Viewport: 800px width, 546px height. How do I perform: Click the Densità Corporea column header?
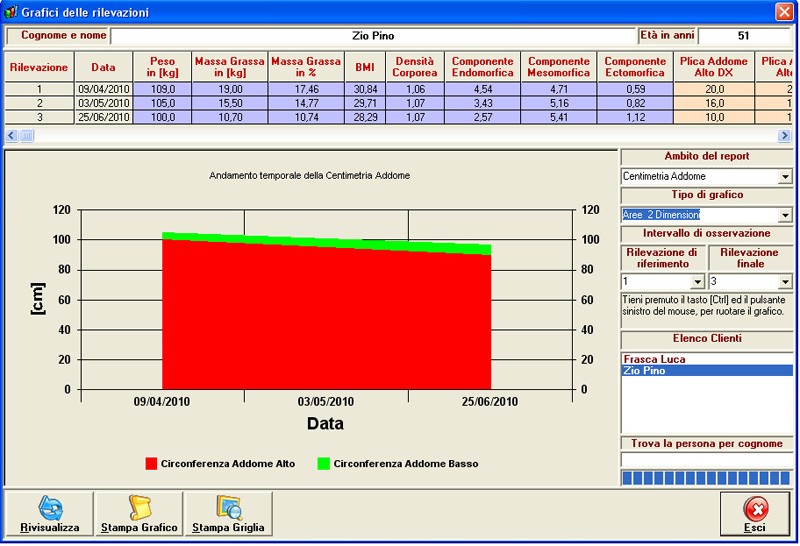pyautogui.click(x=415, y=67)
